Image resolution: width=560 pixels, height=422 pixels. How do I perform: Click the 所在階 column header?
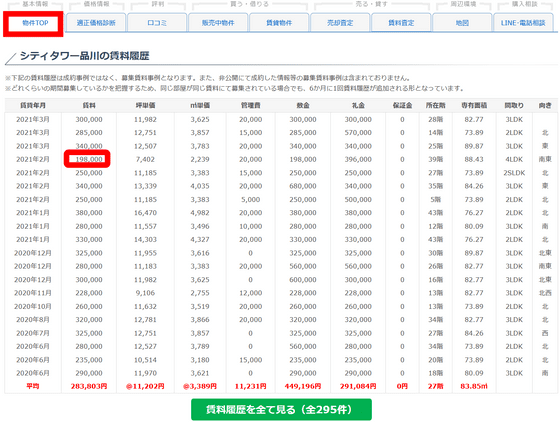436,106
